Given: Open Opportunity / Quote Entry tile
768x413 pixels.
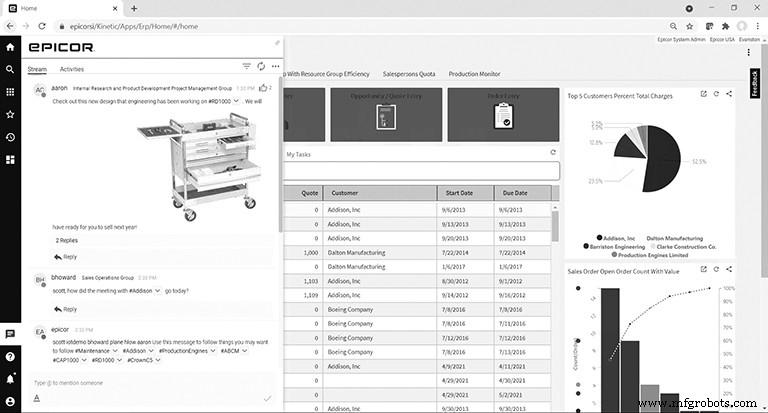Looking at the screenshot, I should [x=386, y=115].
